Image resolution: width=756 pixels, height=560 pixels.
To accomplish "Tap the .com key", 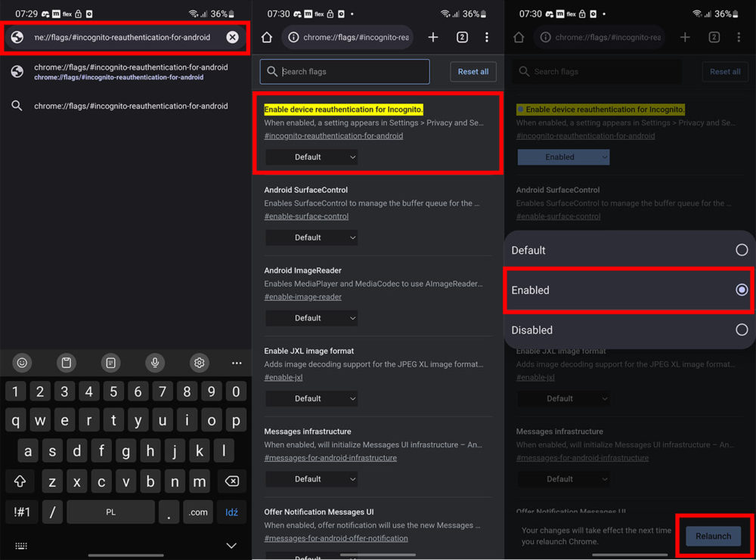I will (x=197, y=512).
